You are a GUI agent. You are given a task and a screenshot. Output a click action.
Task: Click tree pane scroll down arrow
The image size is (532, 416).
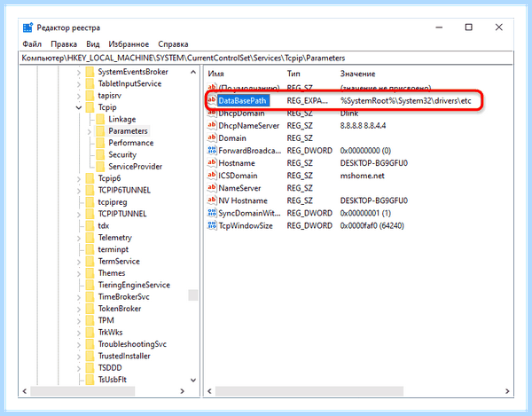[x=193, y=380]
